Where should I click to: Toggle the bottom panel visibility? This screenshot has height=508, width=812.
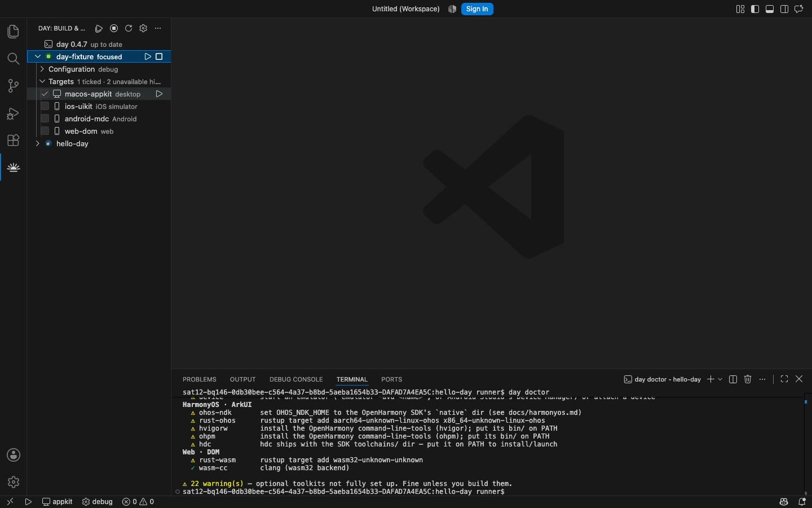point(770,9)
